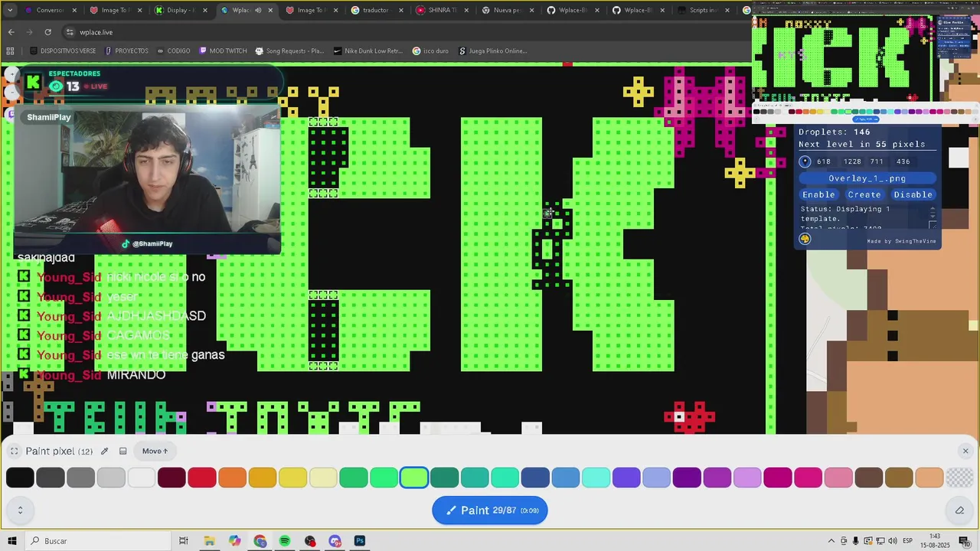
Task: Click the Move button in paint bar
Action: 155,451
